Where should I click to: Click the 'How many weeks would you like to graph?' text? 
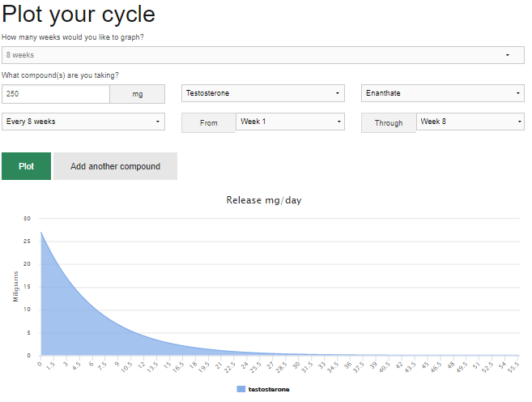click(x=73, y=37)
